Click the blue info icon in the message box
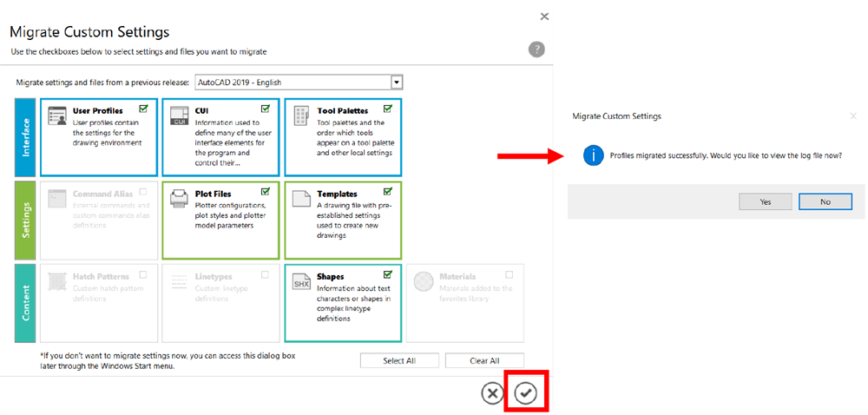This screenshot has width=868, height=415. 593,156
